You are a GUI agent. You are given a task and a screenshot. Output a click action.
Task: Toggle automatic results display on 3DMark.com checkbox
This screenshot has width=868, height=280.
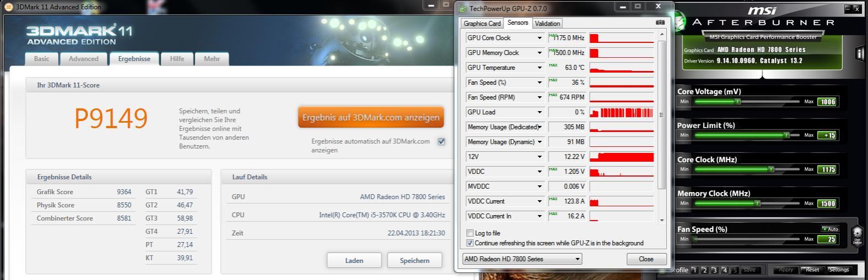point(441,141)
